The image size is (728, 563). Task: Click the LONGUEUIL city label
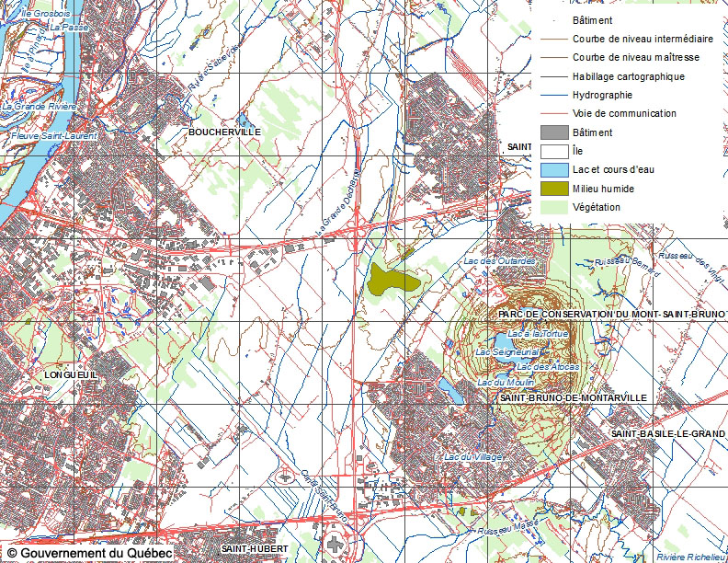click(71, 374)
